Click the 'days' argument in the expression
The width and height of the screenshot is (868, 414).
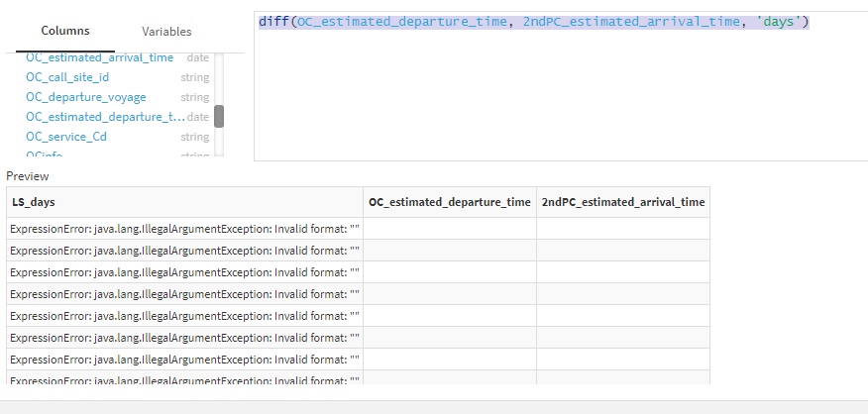[x=778, y=22]
